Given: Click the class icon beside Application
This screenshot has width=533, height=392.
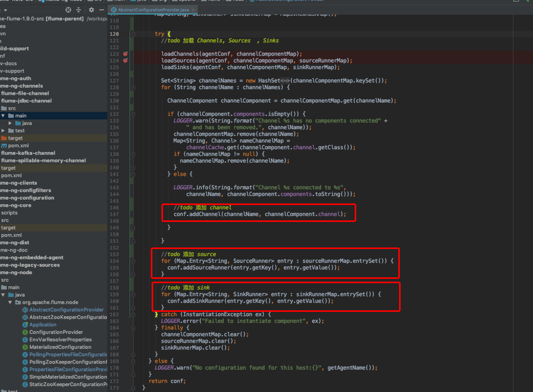Looking at the screenshot, I should pos(25,325).
